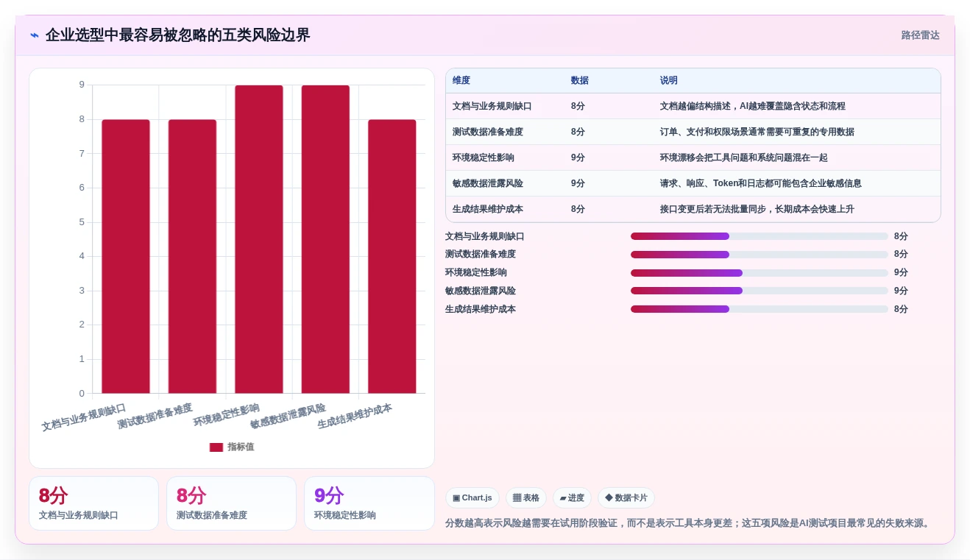The height and width of the screenshot is (560, 970).
Task: Toggle the 指标值 legend swatch in chart
Action: [216, 447]
